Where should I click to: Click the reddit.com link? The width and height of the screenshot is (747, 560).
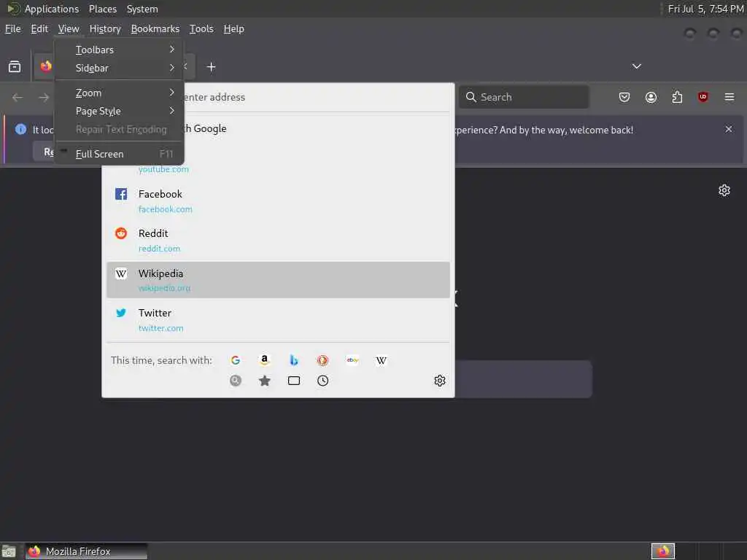pos(159,249)
